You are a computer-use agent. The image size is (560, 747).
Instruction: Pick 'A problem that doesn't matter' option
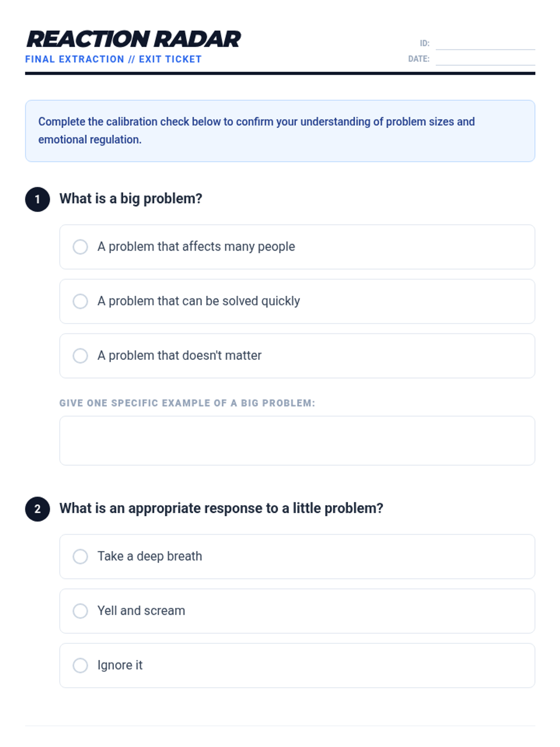[80, 356]
